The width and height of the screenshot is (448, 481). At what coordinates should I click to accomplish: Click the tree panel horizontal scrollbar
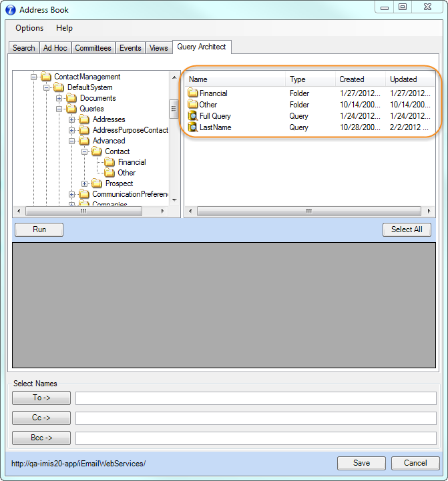83,211
